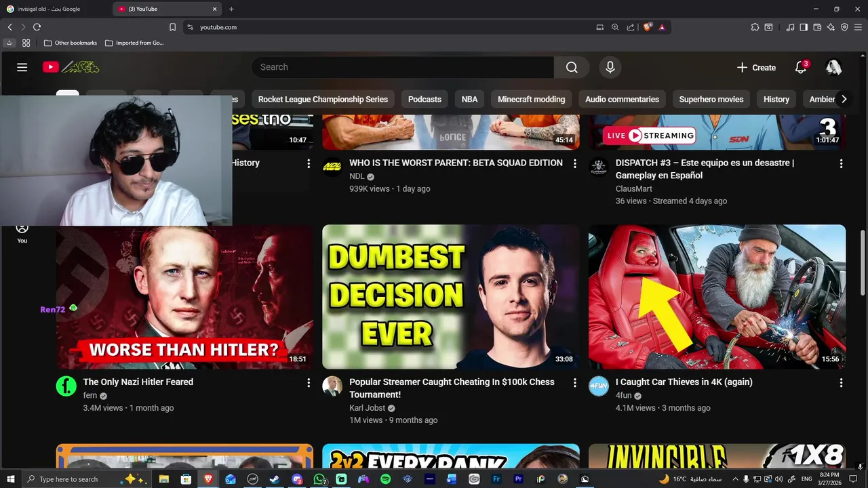This screenshot has width=868, height=488.
Task: Click the Create button
Action: pos(756,67)
